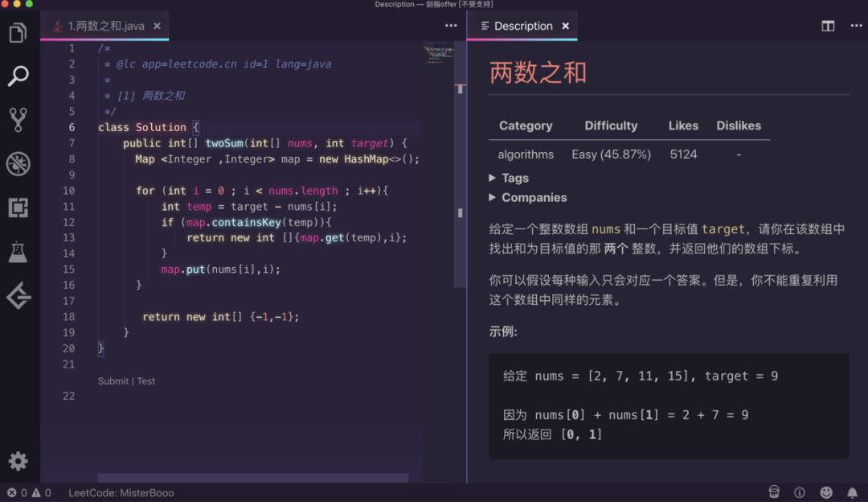Close the Description tab
This screenshot has height=502, width=868.
click(565, 26)
